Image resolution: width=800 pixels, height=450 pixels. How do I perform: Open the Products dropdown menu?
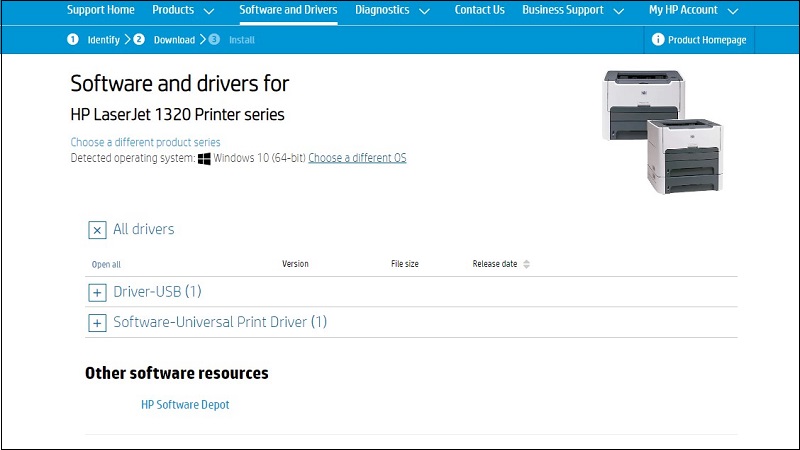(x=183, y=10)
